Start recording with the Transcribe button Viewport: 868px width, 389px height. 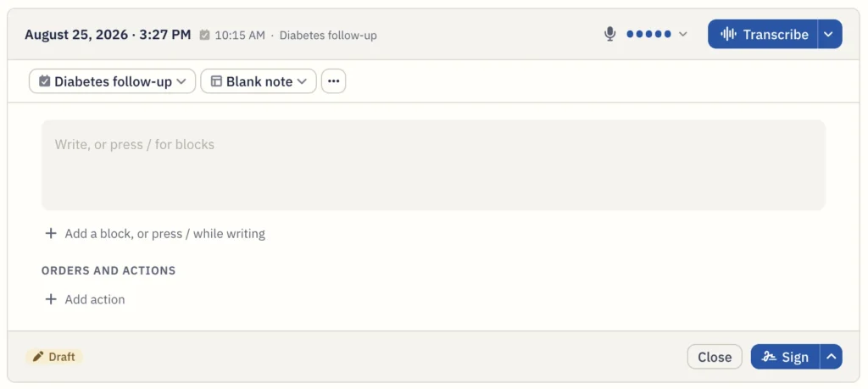pyautogui.click(x=763, y=34)
